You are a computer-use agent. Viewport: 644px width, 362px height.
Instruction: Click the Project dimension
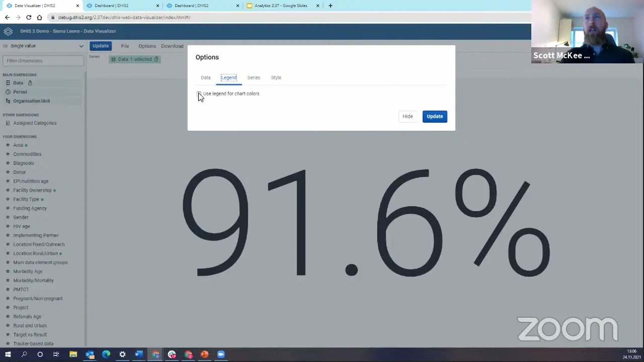(21, 308)
